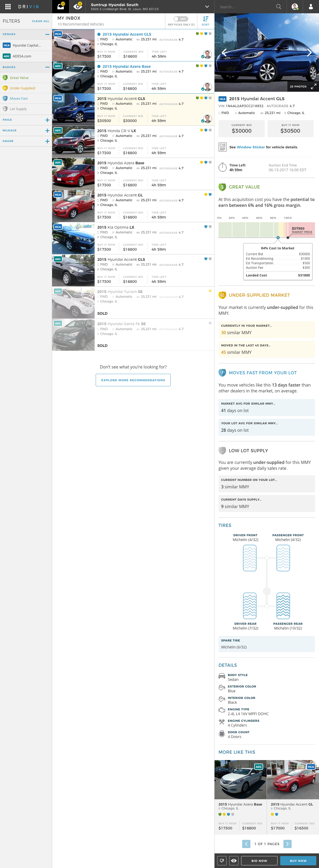
Task: Click the HCA badge in vehicle detail header
Action: pyautogui.click(x=222, y=99)
